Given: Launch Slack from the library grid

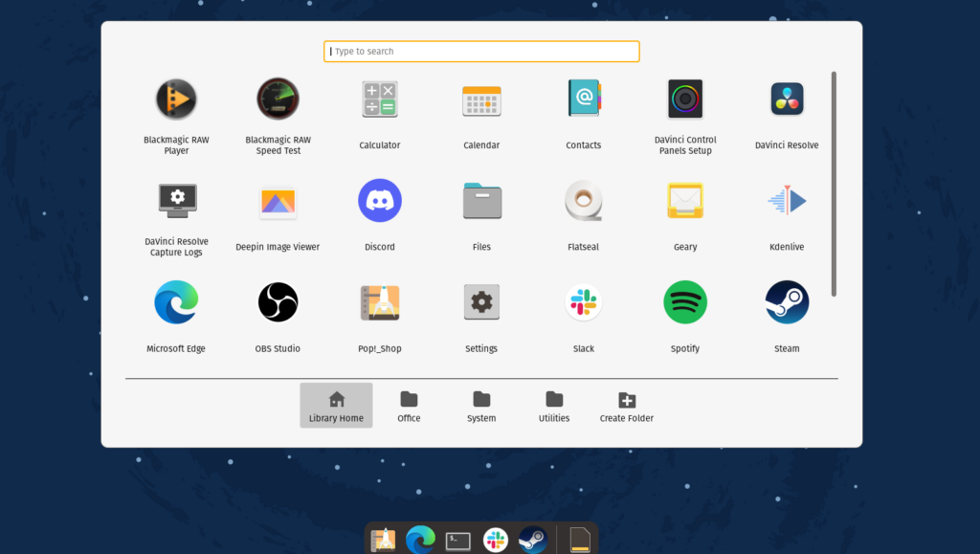Looking at the screenshot, I should (584, 302).
